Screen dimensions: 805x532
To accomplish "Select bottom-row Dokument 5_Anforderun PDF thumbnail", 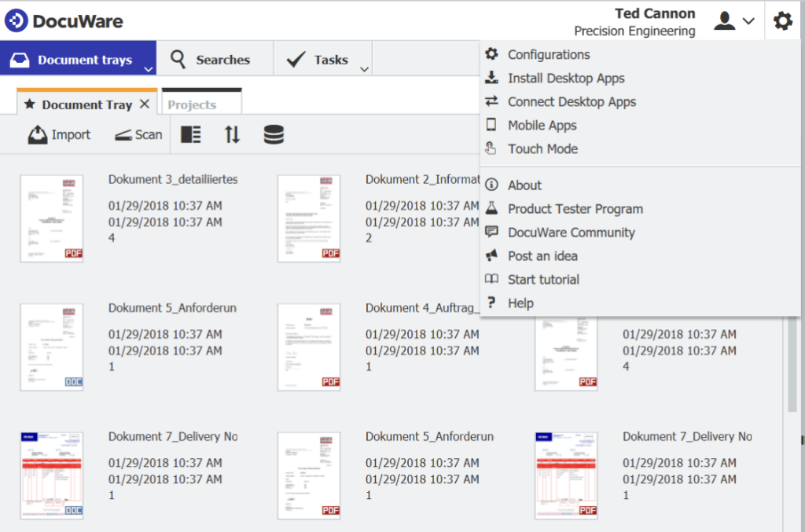I will 309,475.
